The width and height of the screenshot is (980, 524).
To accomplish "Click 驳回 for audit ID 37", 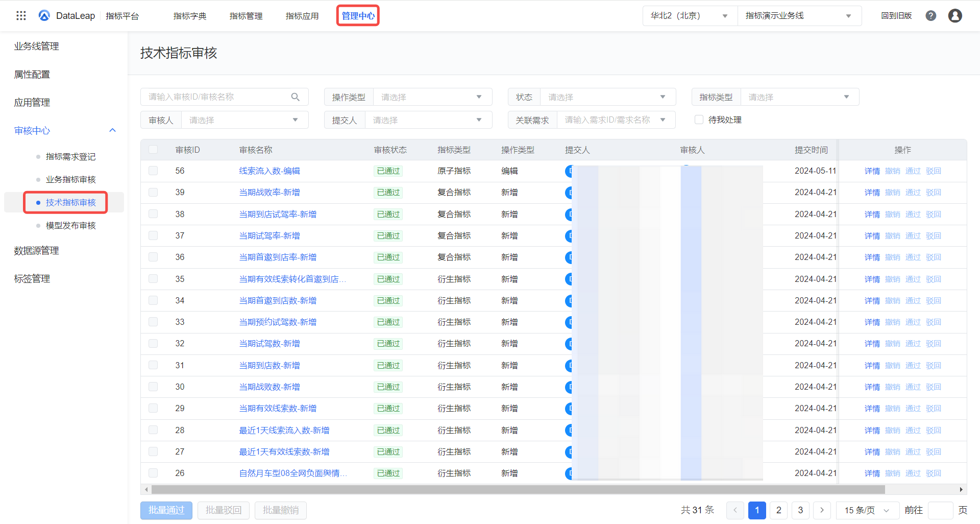I will pyautogui.click(x=934, y=236).
